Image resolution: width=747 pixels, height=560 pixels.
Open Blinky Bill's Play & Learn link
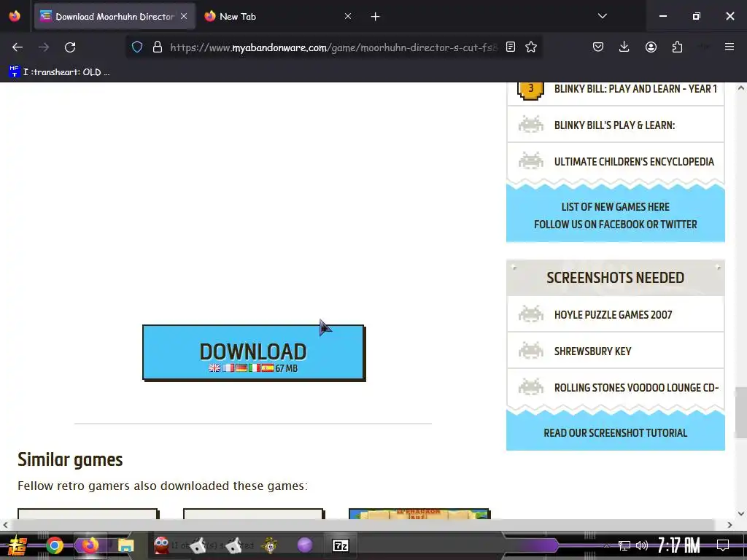(x=614, y=125)
